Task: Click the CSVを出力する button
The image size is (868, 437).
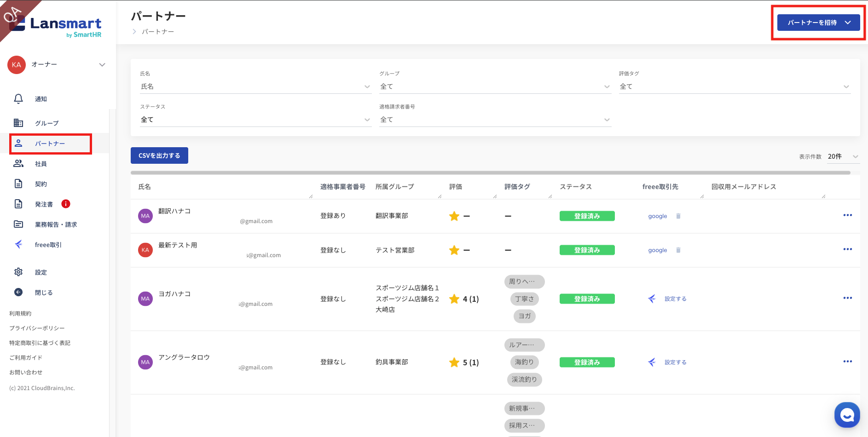Action: (159, 155)
